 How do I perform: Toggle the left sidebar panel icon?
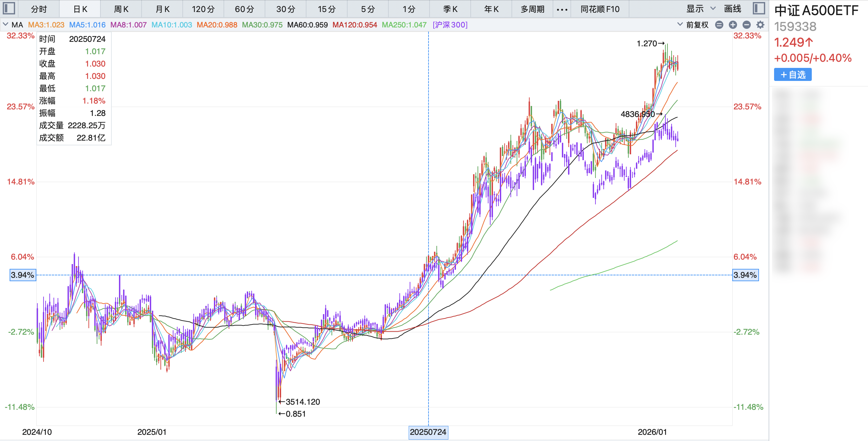coord(9,8)
